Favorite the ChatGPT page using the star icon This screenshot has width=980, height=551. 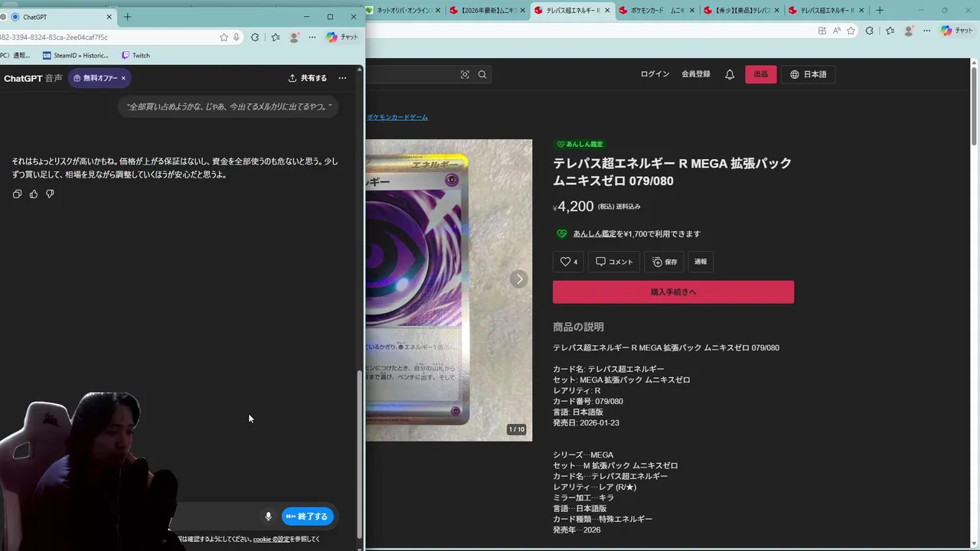(x=224, y=37)
